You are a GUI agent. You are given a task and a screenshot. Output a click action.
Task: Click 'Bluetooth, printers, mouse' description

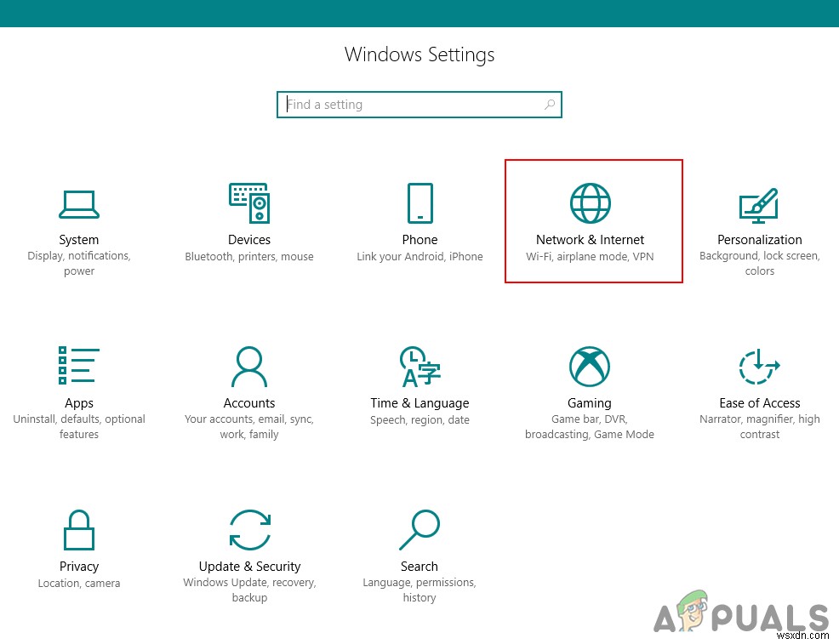click(x=249, y=256)
